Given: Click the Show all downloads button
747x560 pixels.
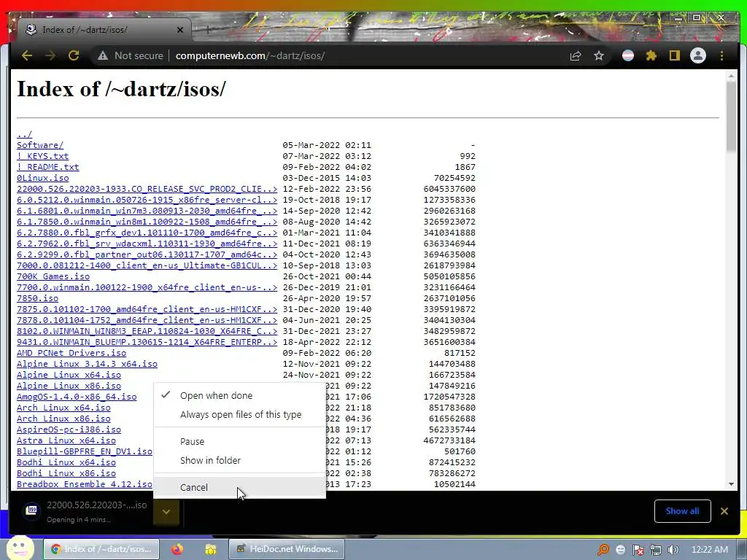Looking at the screenshot, I should click(x=682, y=511).
